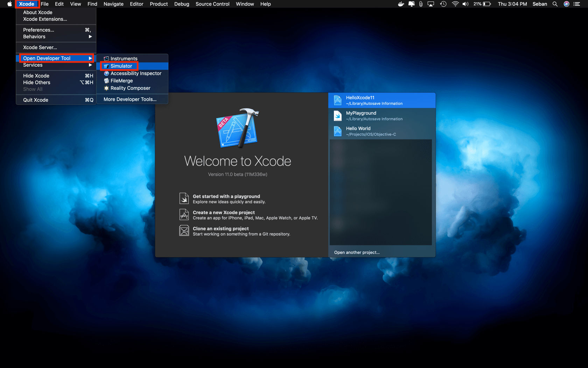The image size is (588, 368).
Task: Click the Simulator app icon in submenu
Action: (106, 66)
